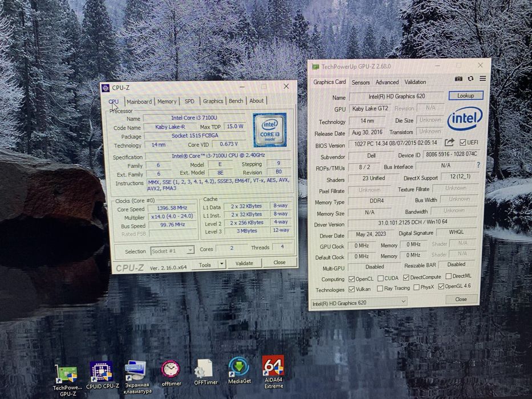Switch to the CPU tab in CPU-Z

pos(113,101)
